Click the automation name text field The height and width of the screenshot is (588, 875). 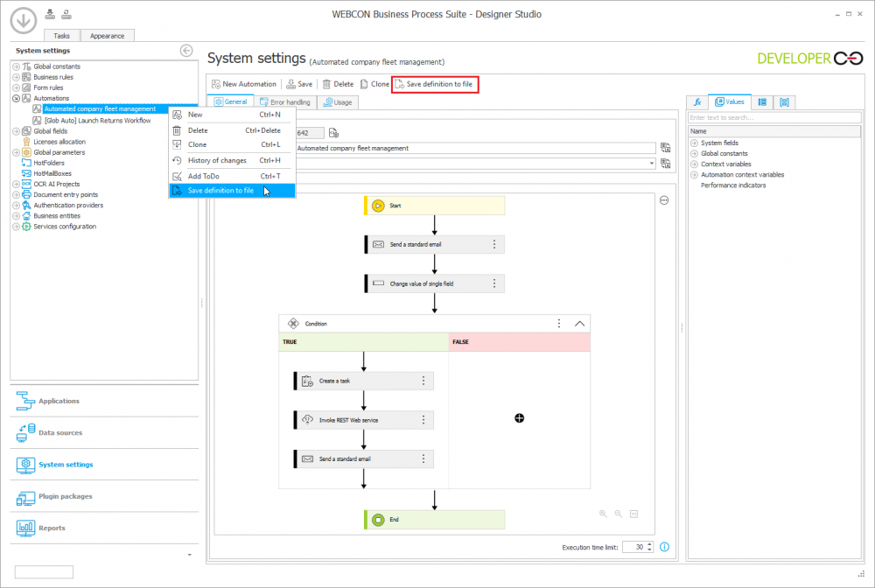tap(475, 148)
